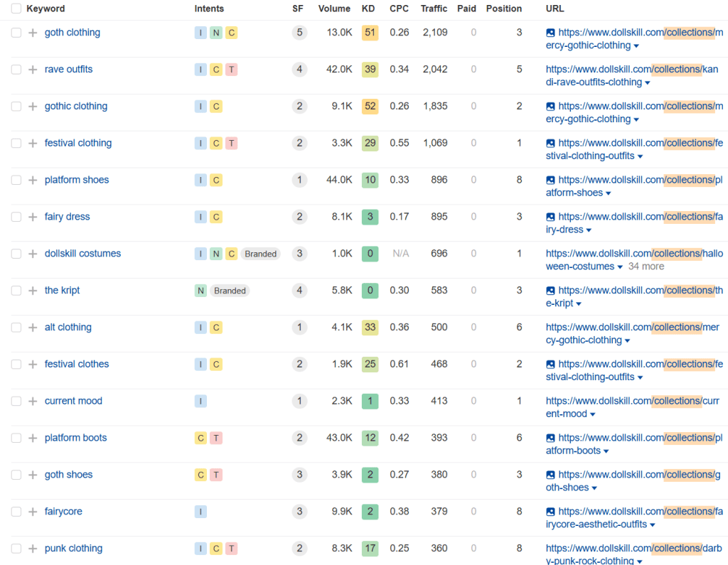The height and width of the screenshot is (565, 728).
Task: Click the plus icon next to rave outfits
Action: coord(33,70)
